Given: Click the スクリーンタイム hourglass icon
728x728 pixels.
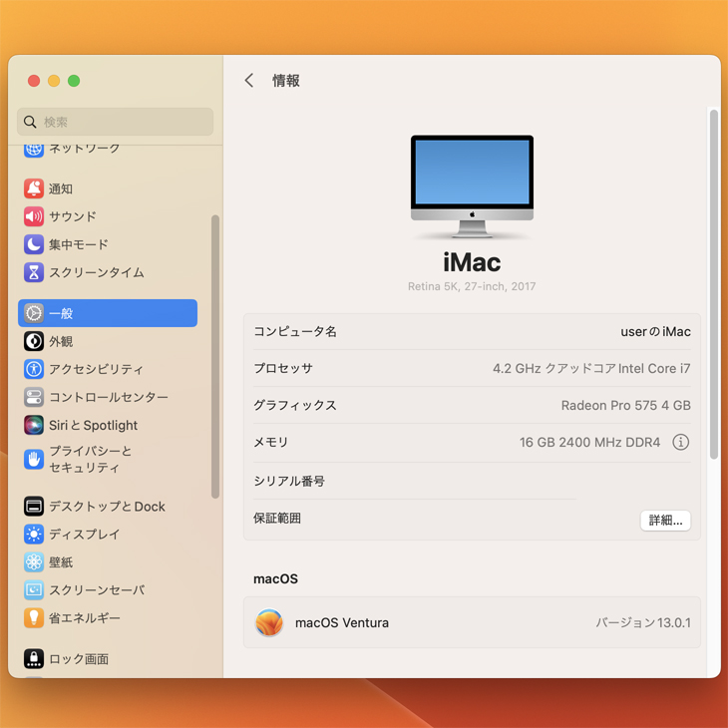Looking at the screenshot, I should click(34, 272).
